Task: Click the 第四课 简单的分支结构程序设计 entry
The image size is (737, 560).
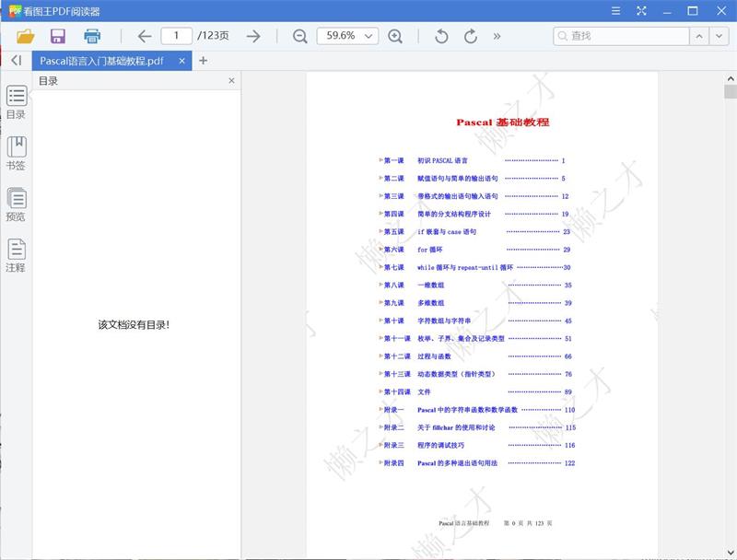Action: tap(474, 215)
